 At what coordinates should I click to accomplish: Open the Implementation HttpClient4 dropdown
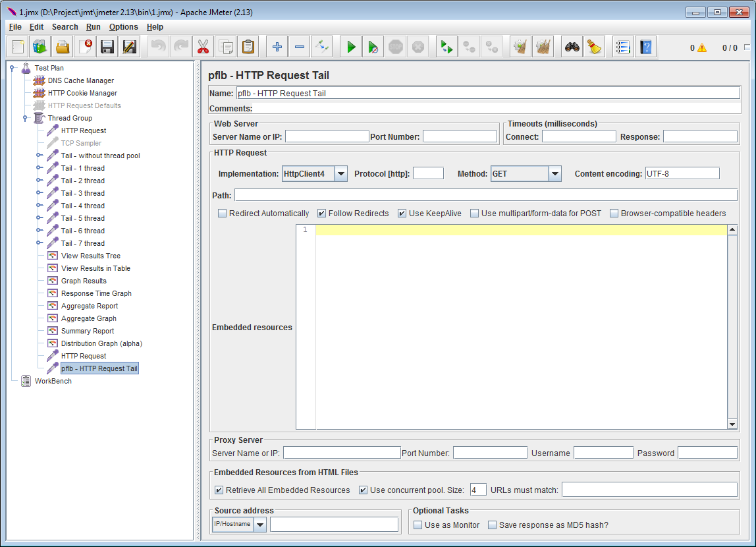341,173
